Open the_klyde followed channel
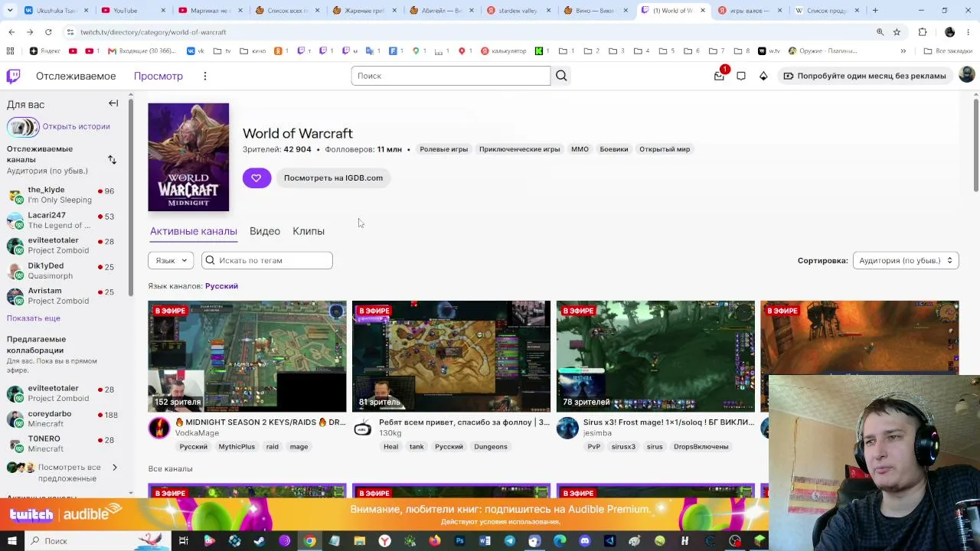The image size is (980, 551). [60, 194]
